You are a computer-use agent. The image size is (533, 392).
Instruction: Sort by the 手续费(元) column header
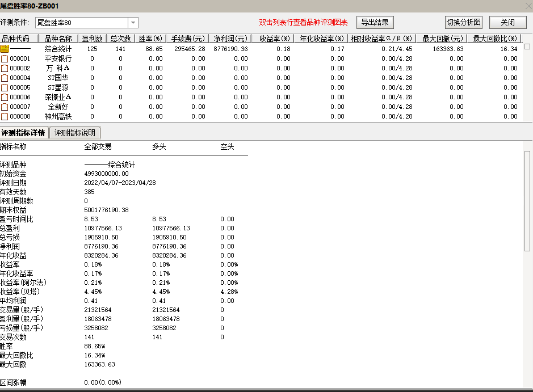[x=188, y=39]
